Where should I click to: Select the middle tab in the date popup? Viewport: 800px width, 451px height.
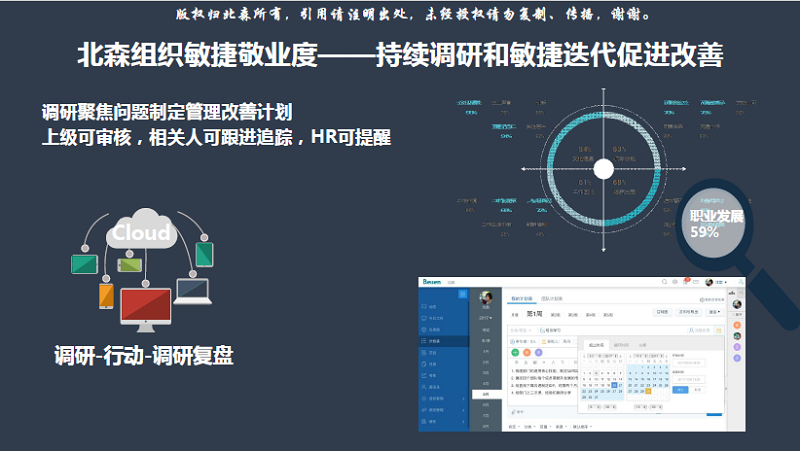pos(621,345)
